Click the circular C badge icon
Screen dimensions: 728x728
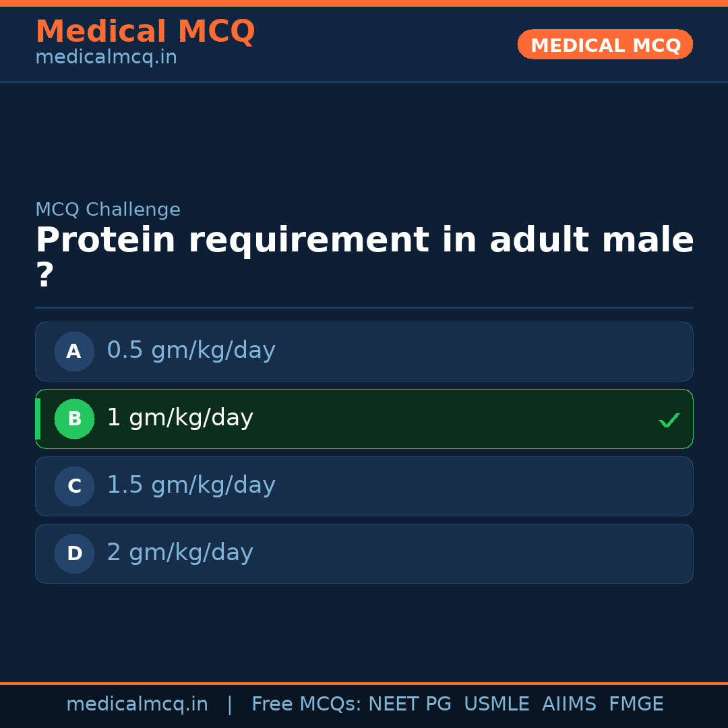click(x=74, y=486)
